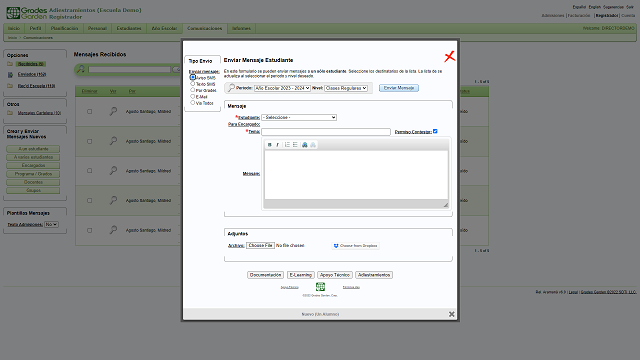
Task: Insert link in message editor
Action: click(304, 144)
